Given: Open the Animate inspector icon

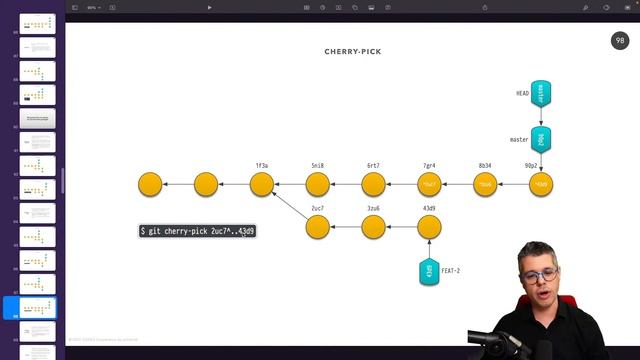Looking at the screenshot, I should click(606, 7).
